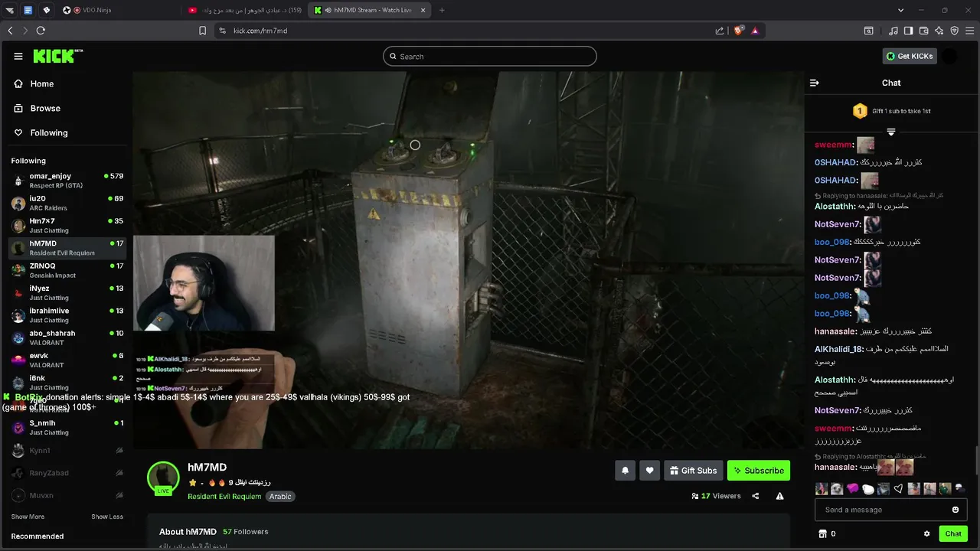Click Show Less in Following list

(x=107, y=517)
